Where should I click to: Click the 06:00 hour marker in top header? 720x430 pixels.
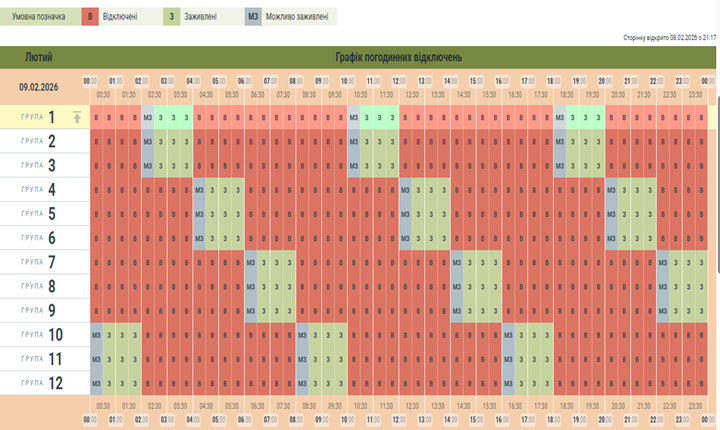[x=244, y=80]
